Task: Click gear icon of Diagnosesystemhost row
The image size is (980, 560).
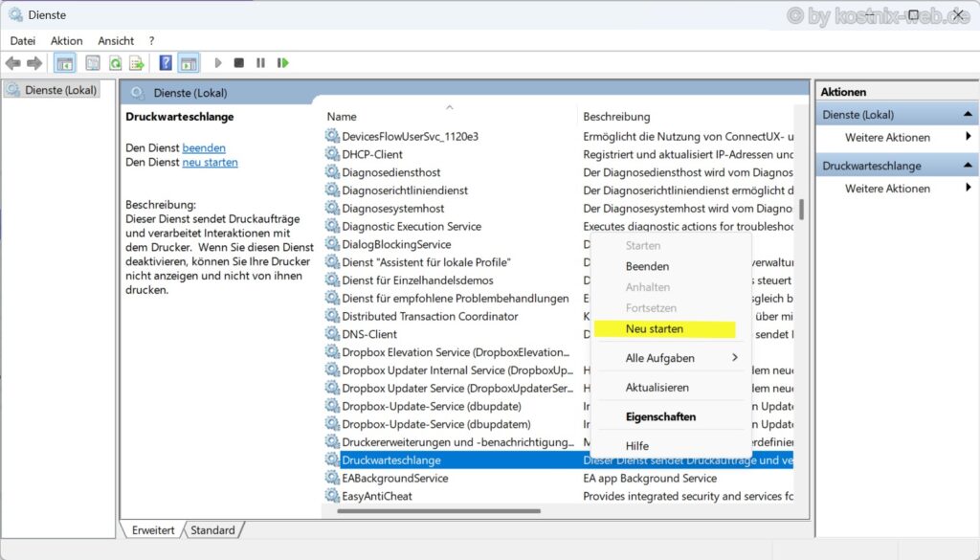Action: click(x=332, y=208)
